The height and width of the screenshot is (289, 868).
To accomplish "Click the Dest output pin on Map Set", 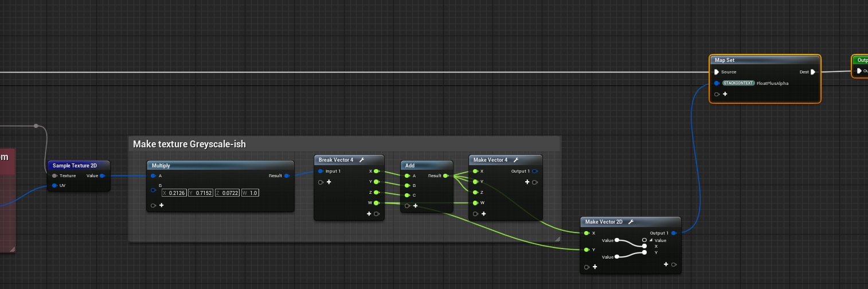I will click(813, 72).
